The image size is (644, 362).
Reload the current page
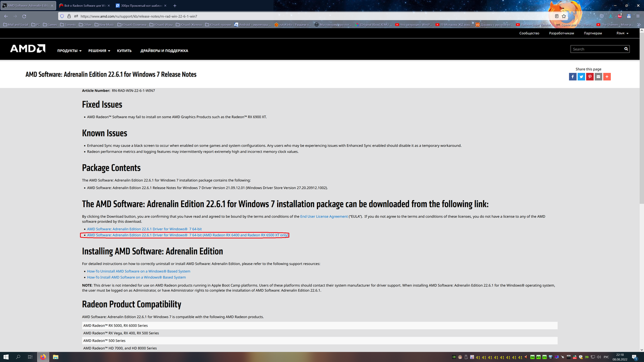pos(24,16)
